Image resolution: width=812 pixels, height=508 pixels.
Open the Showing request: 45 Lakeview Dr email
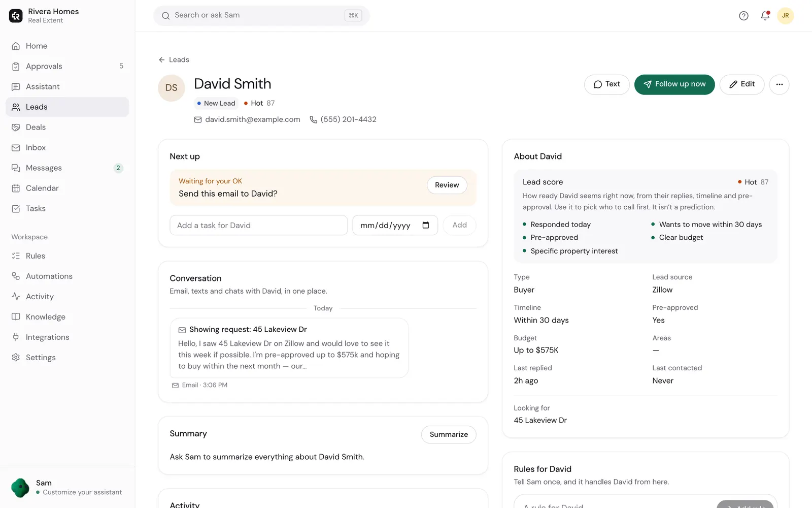pos(289,348)
